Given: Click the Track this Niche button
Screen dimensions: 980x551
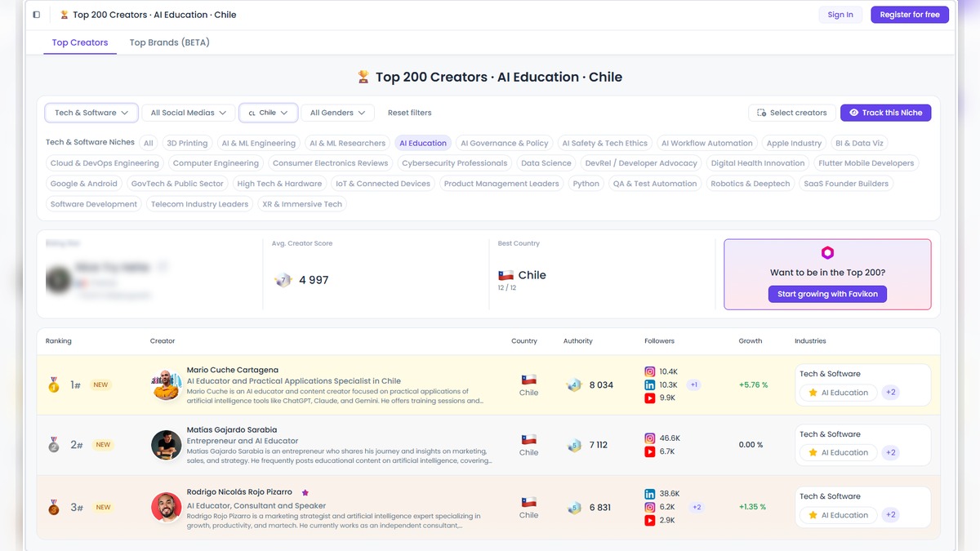Looking at the screenshot, I should tap(885, 113).
